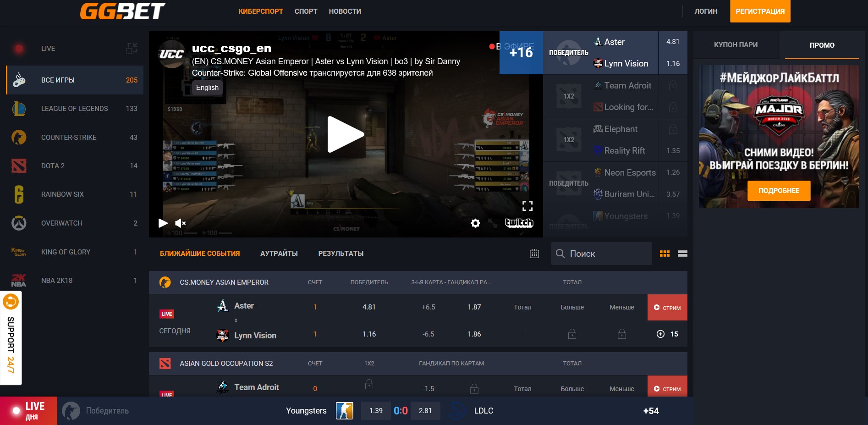The image size is (868, 425).
Task: Open the League of Legends category
Action: tap(74, 109)
